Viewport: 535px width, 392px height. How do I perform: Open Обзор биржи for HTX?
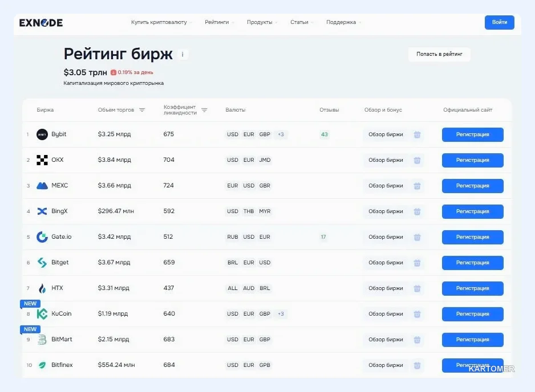(386, 288)
